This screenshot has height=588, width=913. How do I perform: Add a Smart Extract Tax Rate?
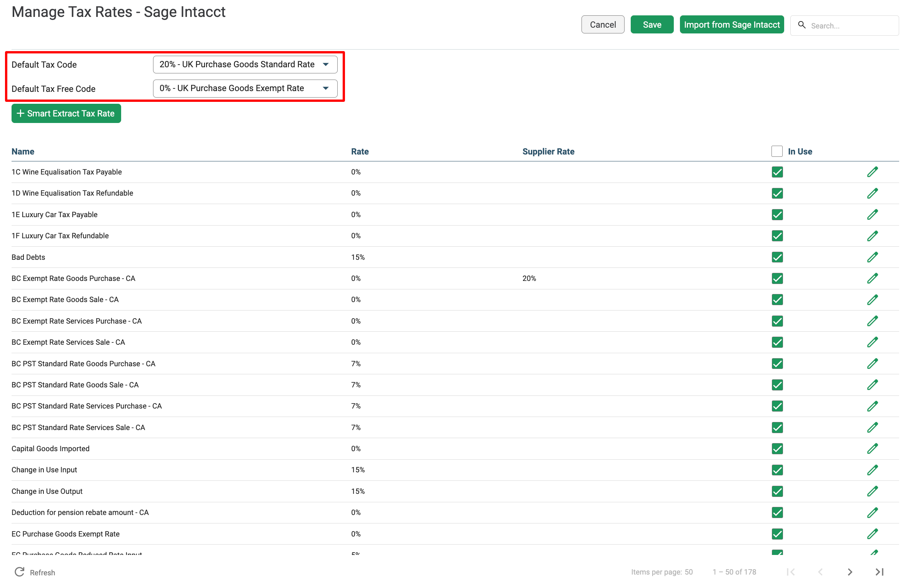click(66, 113)
